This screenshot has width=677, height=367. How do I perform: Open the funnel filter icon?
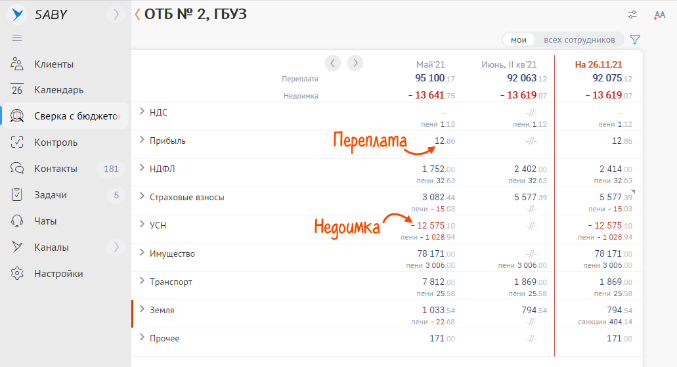(x=635, y=40)
